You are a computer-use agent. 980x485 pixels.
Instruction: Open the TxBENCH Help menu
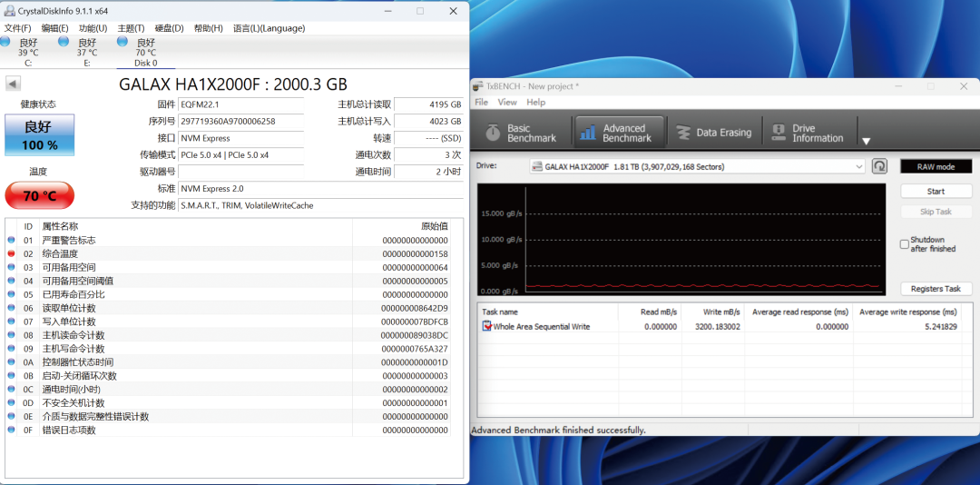(535, 102)
